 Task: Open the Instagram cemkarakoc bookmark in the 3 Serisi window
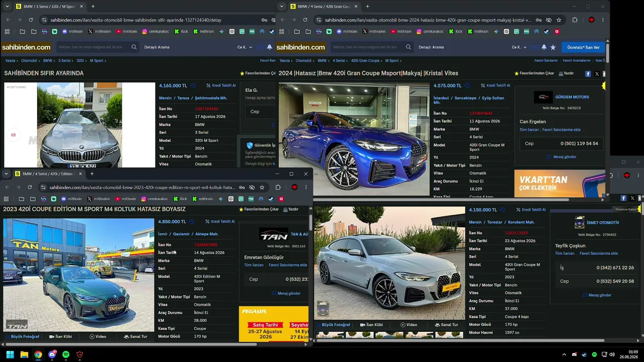tap(155, 31)
